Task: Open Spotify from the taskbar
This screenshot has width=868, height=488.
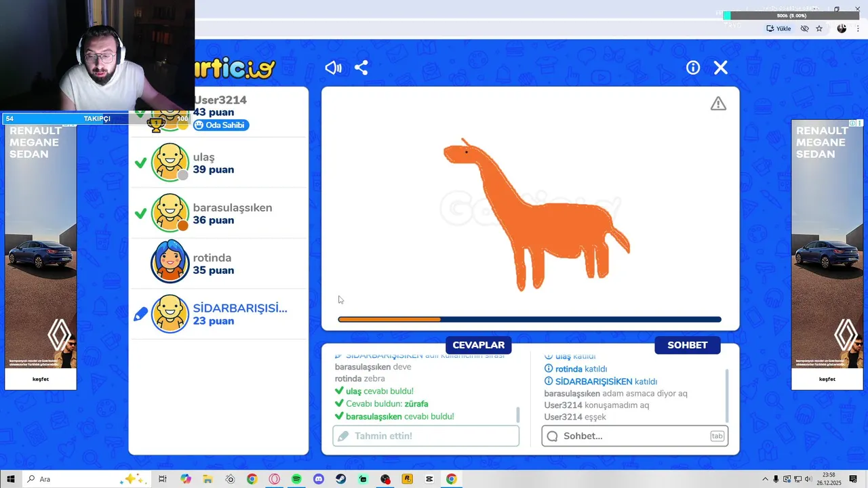Action: point(296,479)
